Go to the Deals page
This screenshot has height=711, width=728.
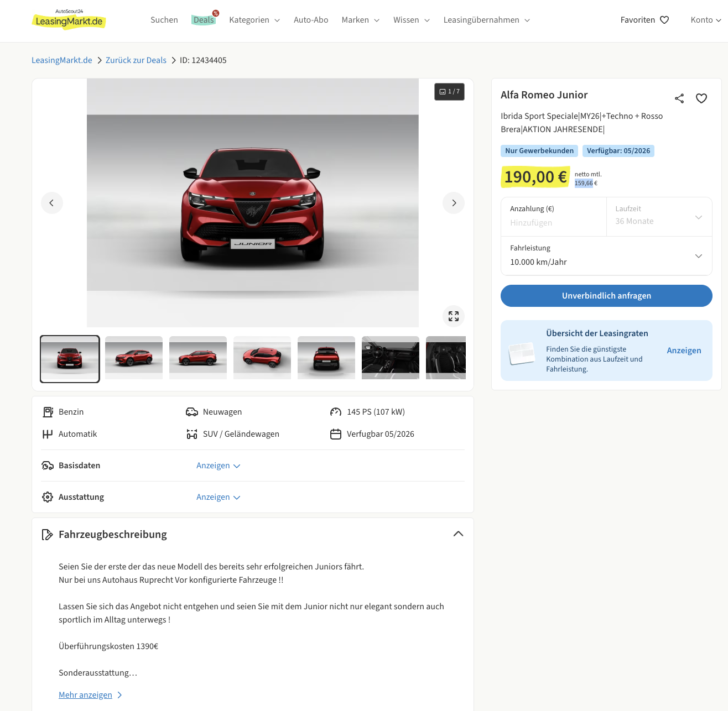click(x=204, y=20)
